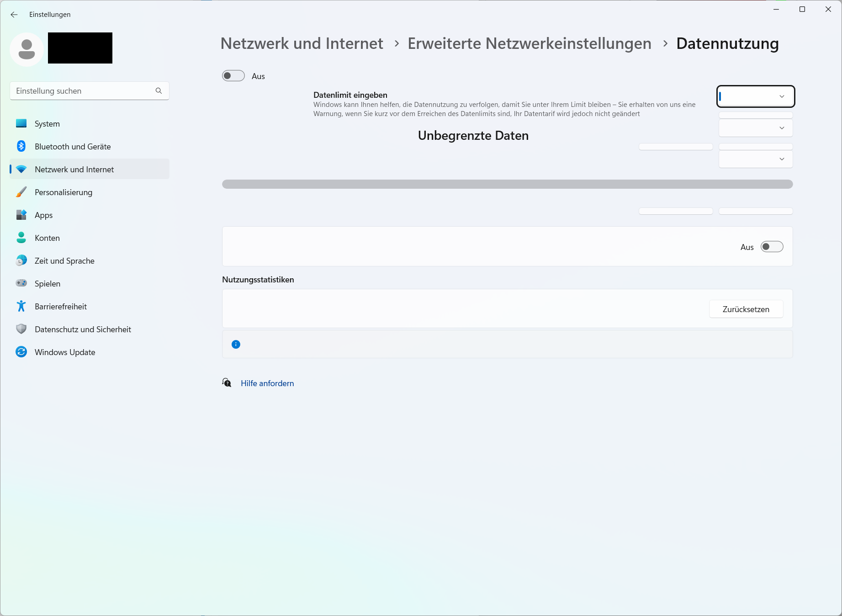Screen dimensions: 842x616
Task: Click the gray data usage progress bar
Action: pyautogui.click(x=507, y=184)
